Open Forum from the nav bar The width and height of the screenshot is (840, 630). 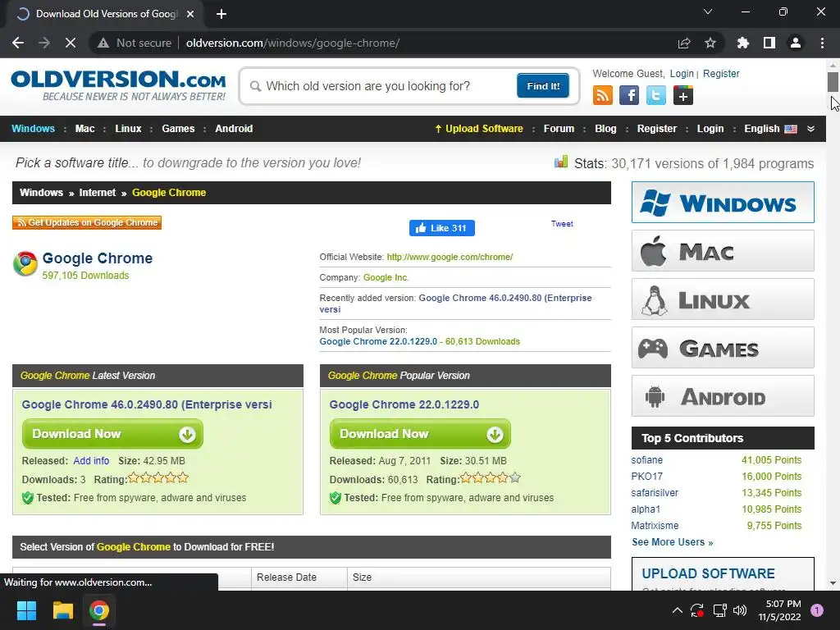[x=559, y=129]
